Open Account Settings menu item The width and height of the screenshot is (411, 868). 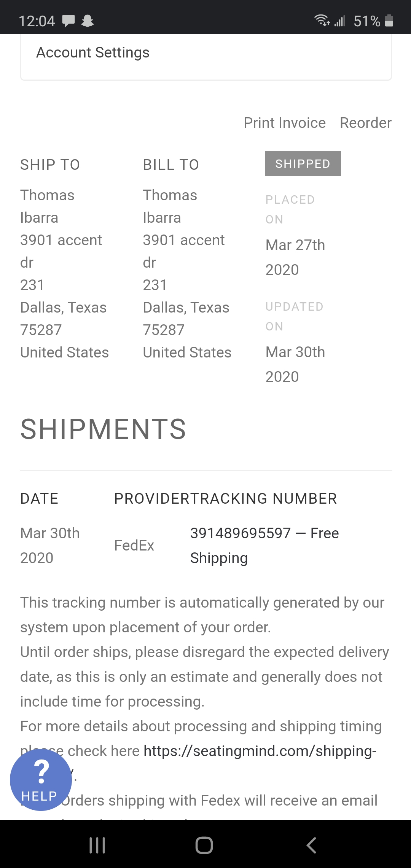coord(93,53)
